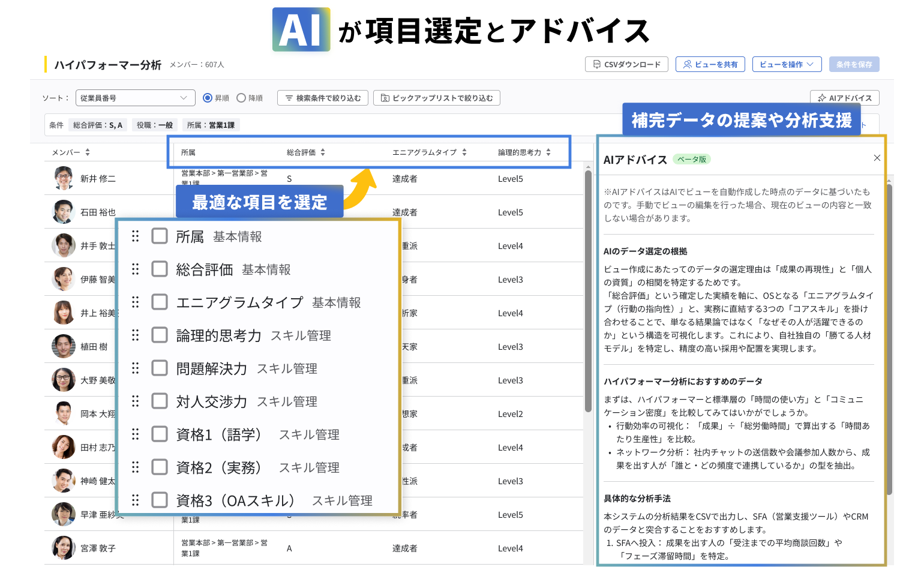Expand the ビューを操作 dropdown
Image resolution: width=924 pixels, height=570 pixels.
(x=787, y=64)
